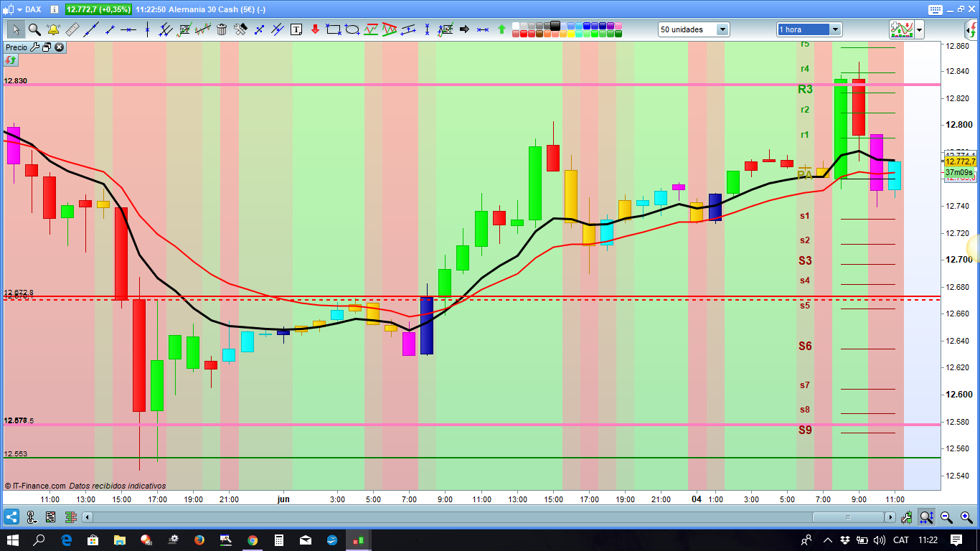Screen dimensions: 980x551
Task: Click scrollbar left arrow under chart
Action: pyautogui.click(x=88, y=517)
